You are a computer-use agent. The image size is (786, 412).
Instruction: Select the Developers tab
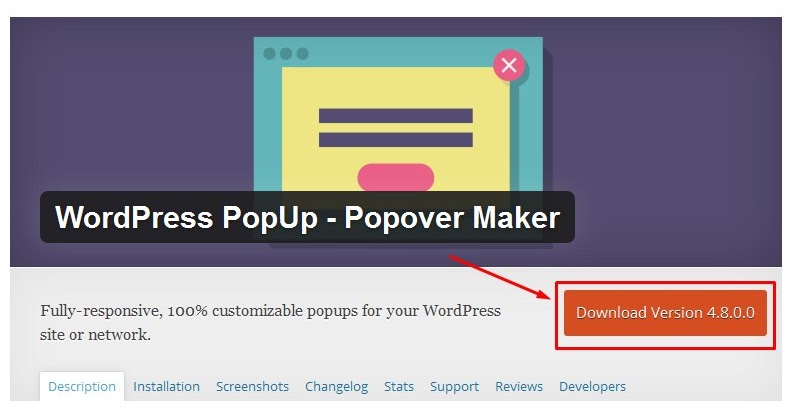(x=593, y=387)
